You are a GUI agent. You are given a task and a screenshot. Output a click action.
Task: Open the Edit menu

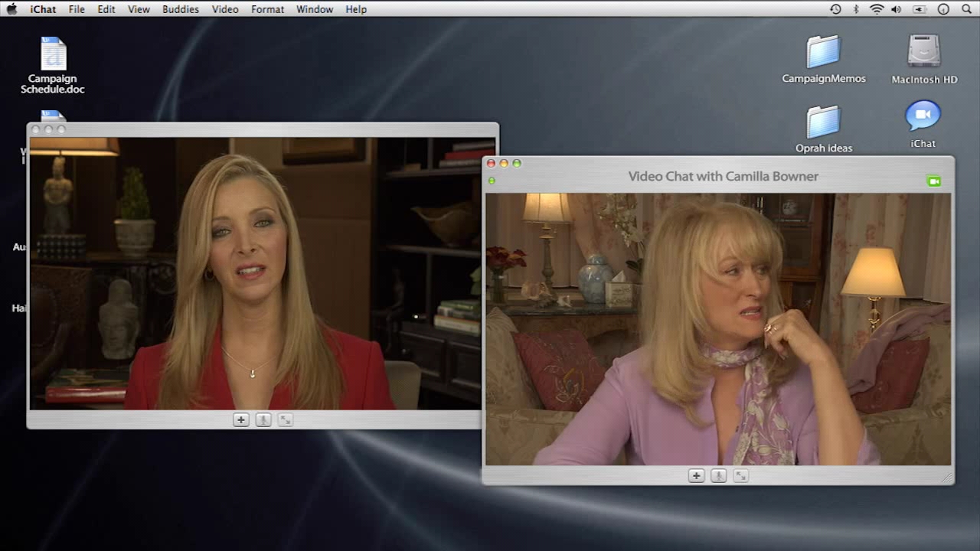click(x=106, y=9)
